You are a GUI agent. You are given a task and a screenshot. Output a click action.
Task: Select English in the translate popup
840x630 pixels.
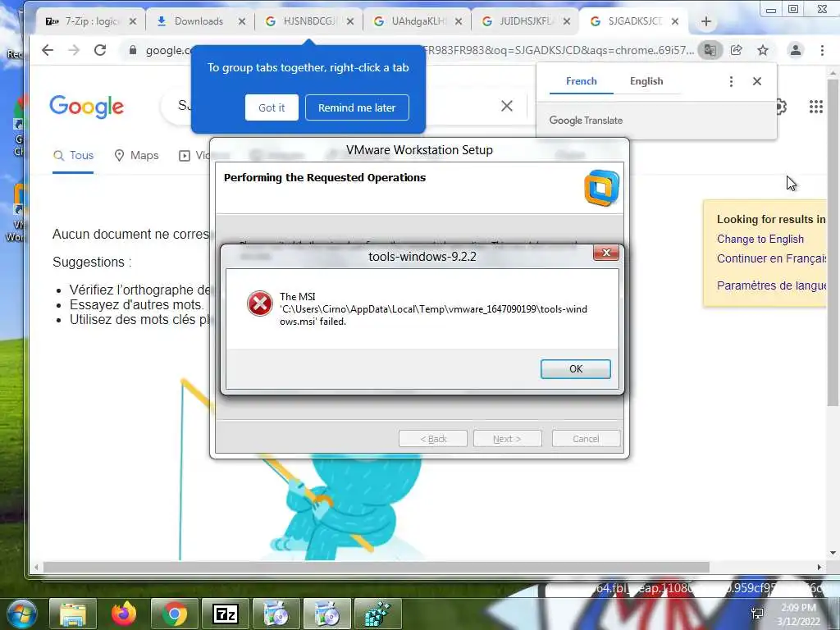646,81
